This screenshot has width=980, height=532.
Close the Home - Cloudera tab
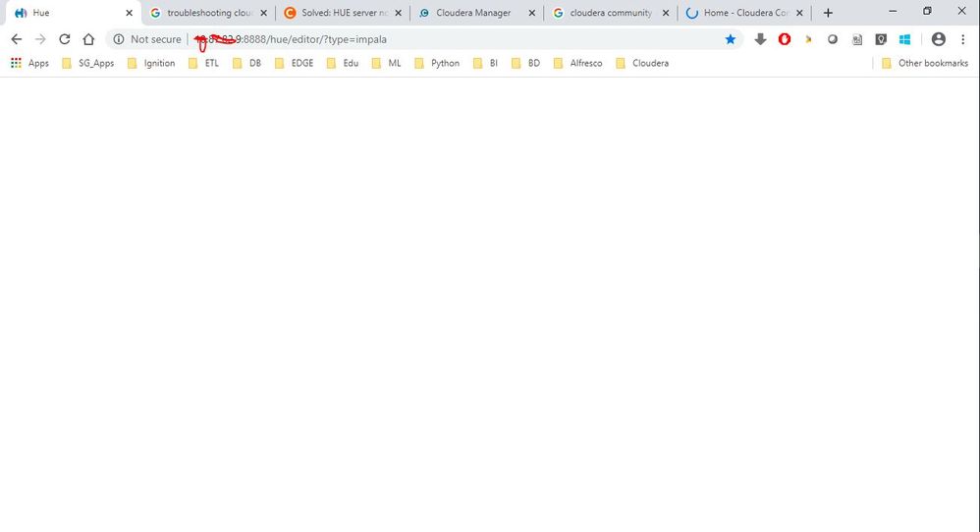[x=799, y=13]
